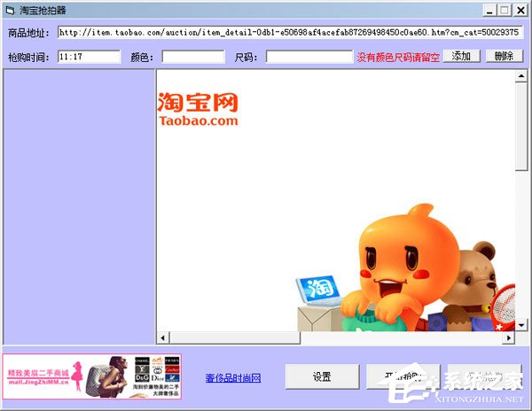
Task: Click the brown teddy bear image
Action: click(475, 286)
